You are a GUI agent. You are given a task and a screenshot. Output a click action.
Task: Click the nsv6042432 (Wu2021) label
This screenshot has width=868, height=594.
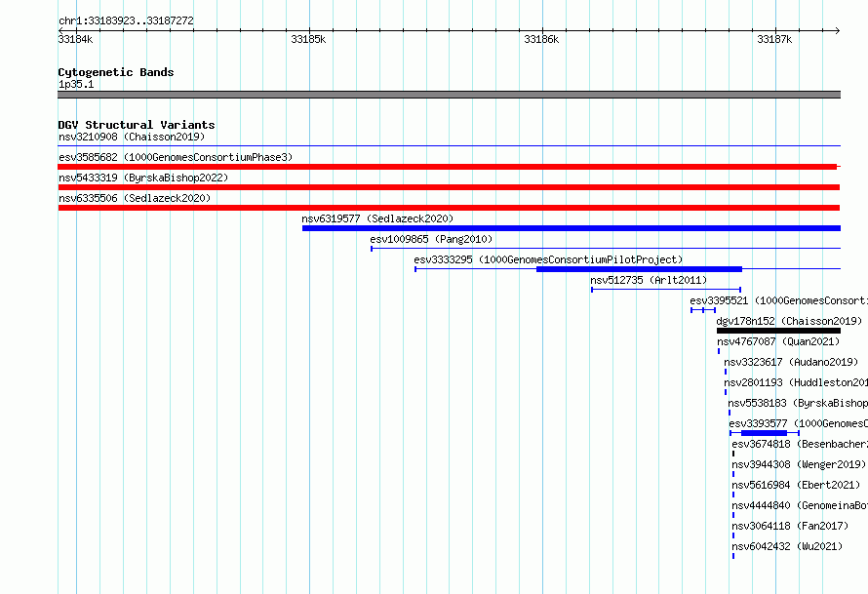point(787,546)
